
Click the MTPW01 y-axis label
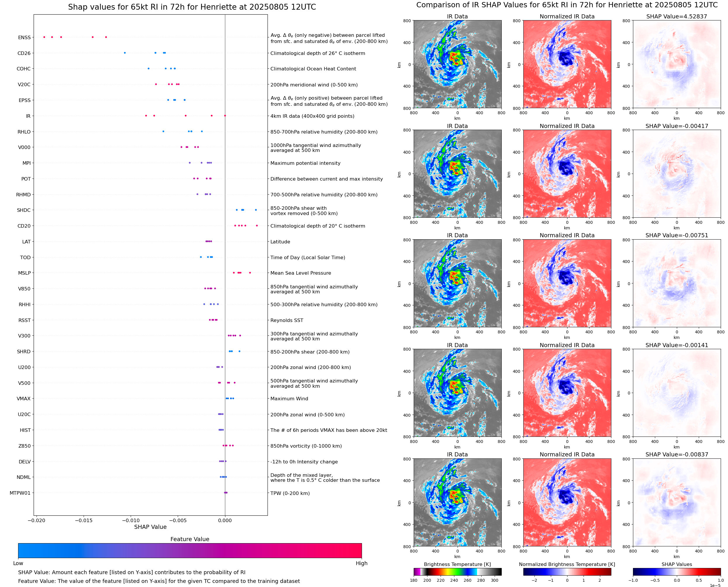[20, 493]
